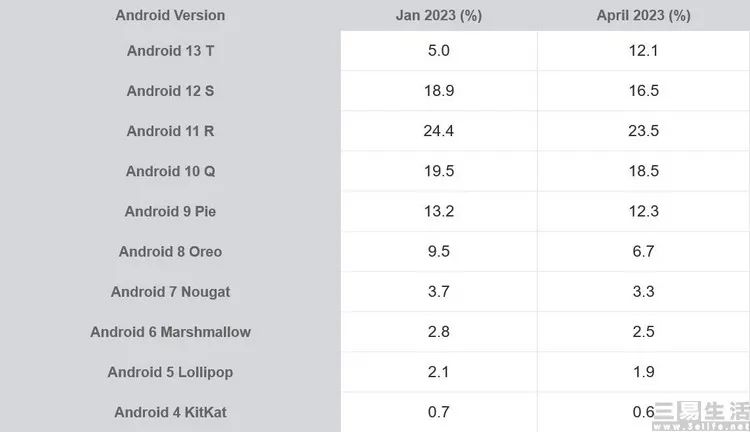The image size is (750, 432).
Task: Click the Android 5 Lollipop row label
Action: 170,372
